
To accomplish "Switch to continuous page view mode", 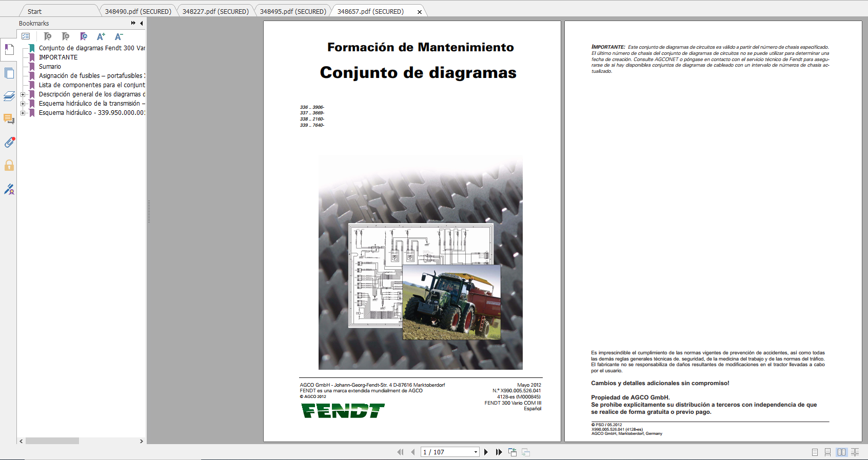I will pyautogui.click(x=827, y=452).
